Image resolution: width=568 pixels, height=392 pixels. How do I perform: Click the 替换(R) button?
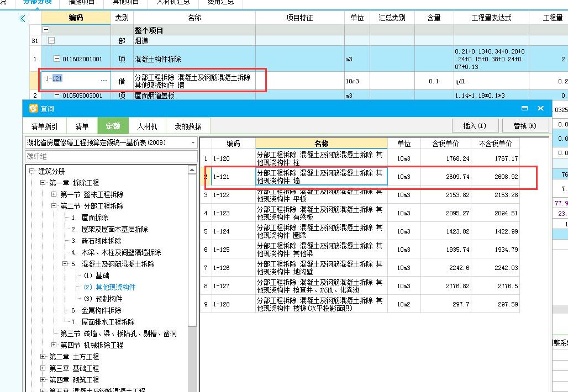point(525,125)
